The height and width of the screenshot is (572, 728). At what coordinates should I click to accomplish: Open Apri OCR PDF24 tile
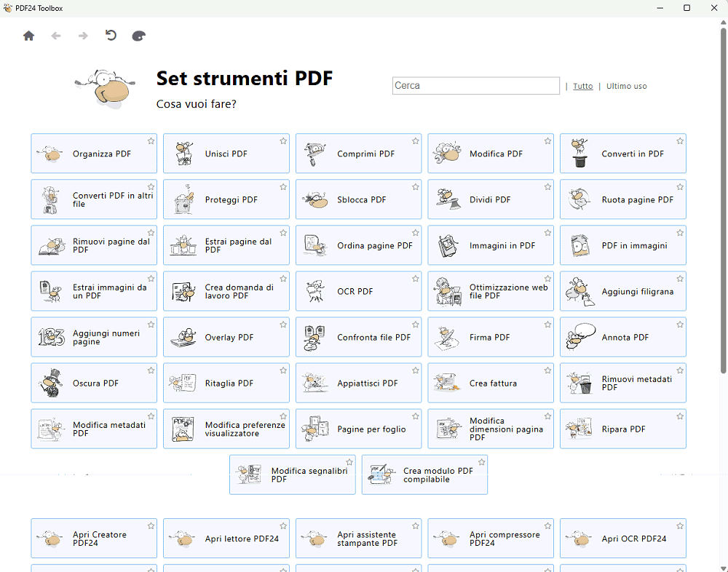coord(623,539)
